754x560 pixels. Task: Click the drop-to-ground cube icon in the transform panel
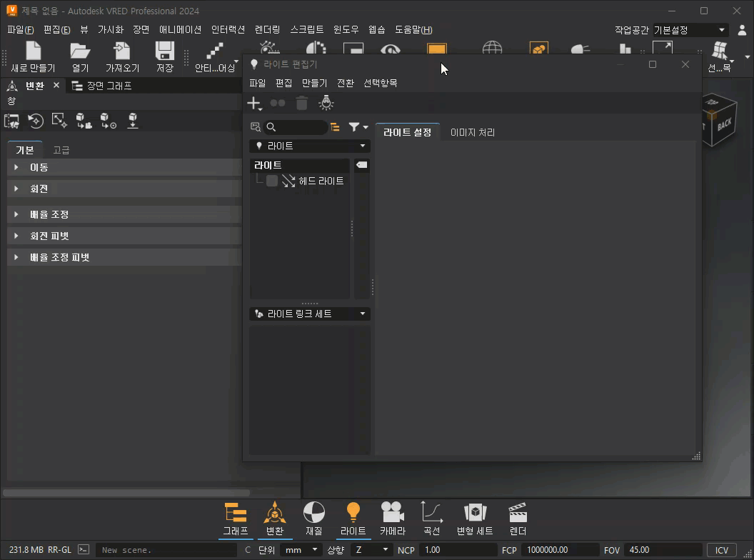[x=133, y=121]
